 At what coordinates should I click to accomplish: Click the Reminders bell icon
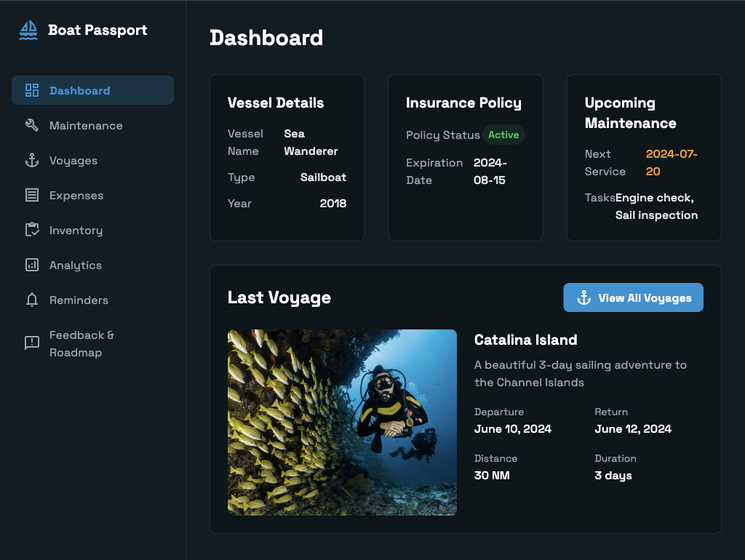pyautogui.click(x=31, y=300)
